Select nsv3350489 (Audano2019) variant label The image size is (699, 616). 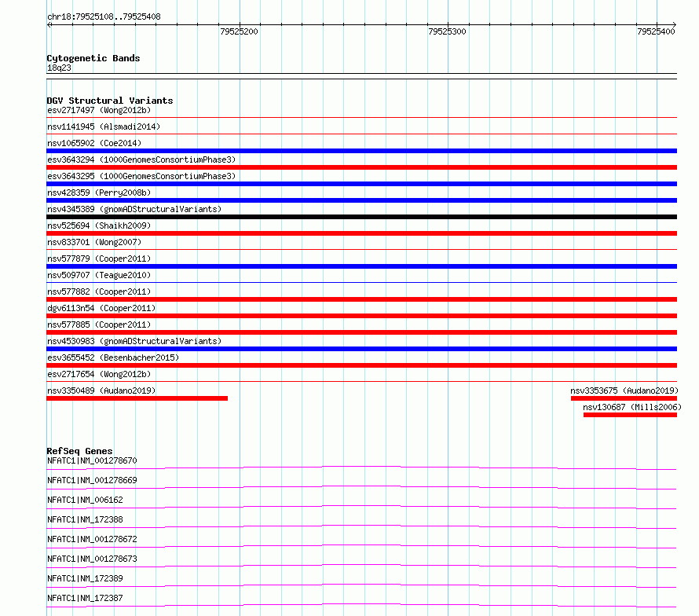click(x=101, y=390)
